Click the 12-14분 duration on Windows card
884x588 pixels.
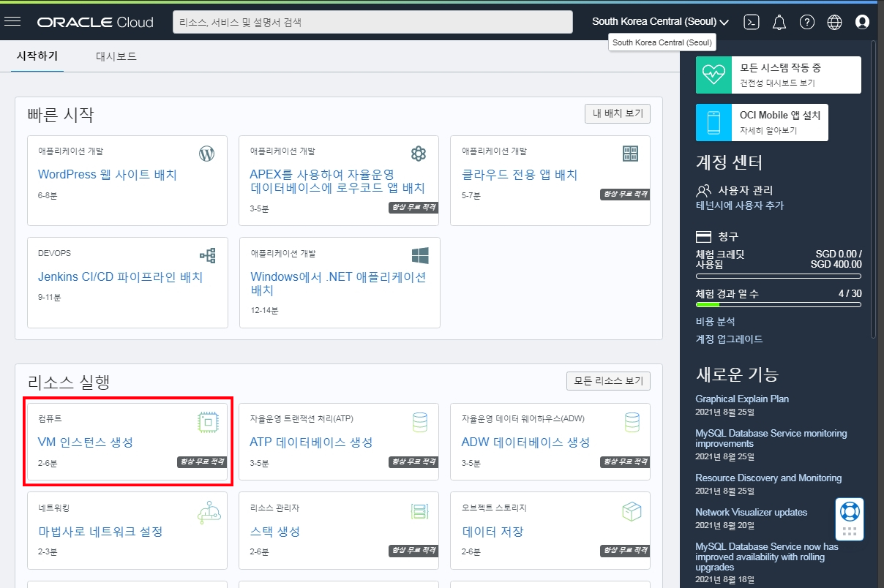(264, 310)
